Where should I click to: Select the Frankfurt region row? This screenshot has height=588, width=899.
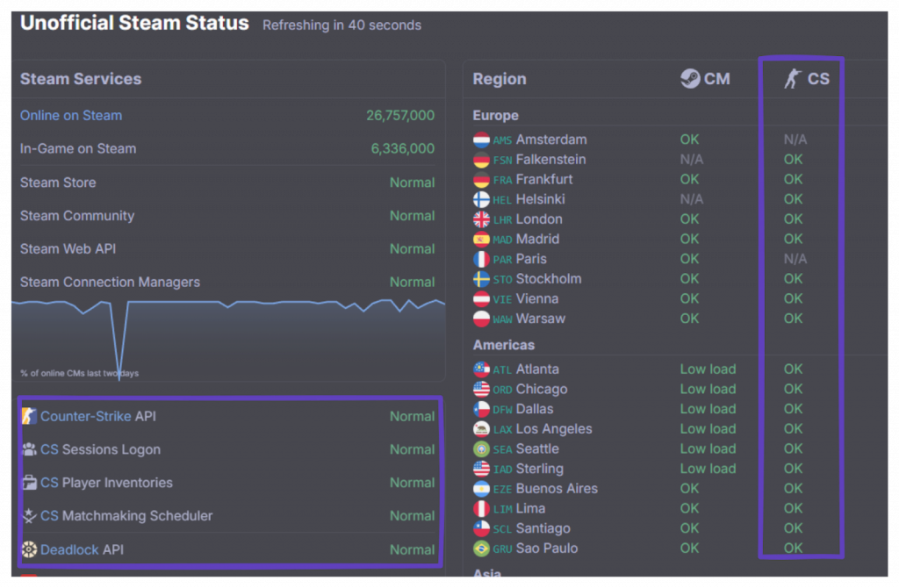click(x=544, y=179)
